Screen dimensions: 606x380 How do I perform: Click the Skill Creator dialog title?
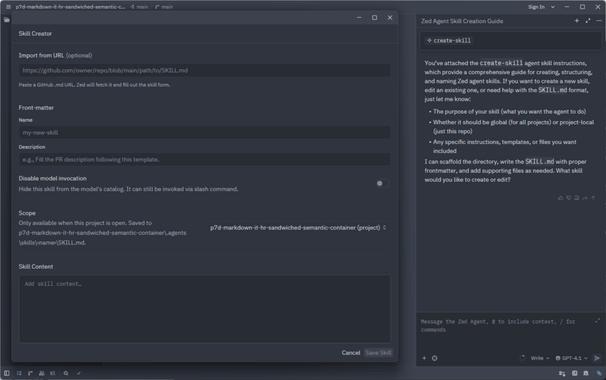(35, 34)
